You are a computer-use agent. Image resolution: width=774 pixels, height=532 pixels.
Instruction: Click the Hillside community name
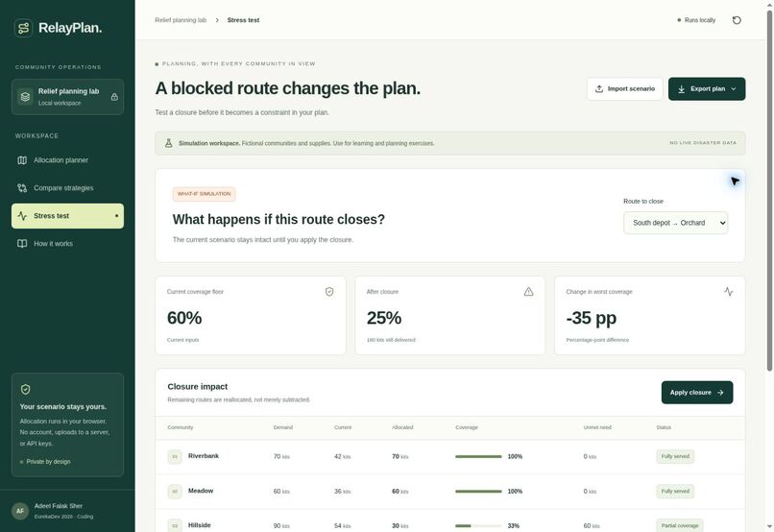click(x=200, y=525)
